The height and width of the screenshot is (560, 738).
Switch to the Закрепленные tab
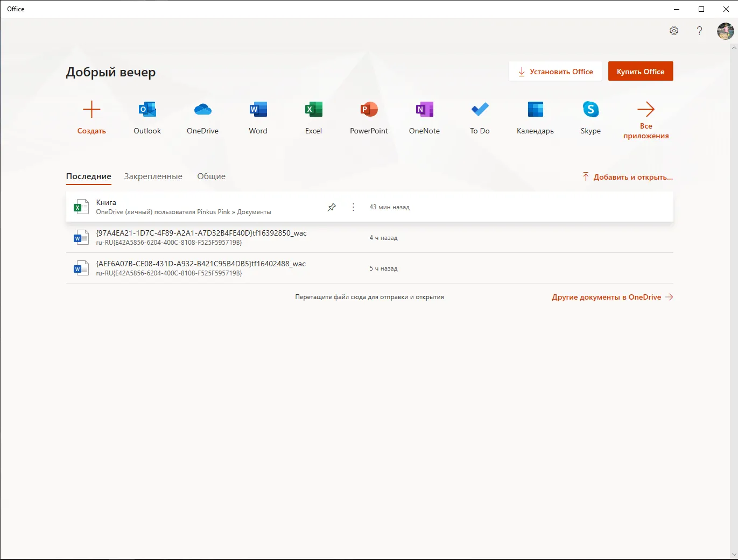tap(153, 176)
